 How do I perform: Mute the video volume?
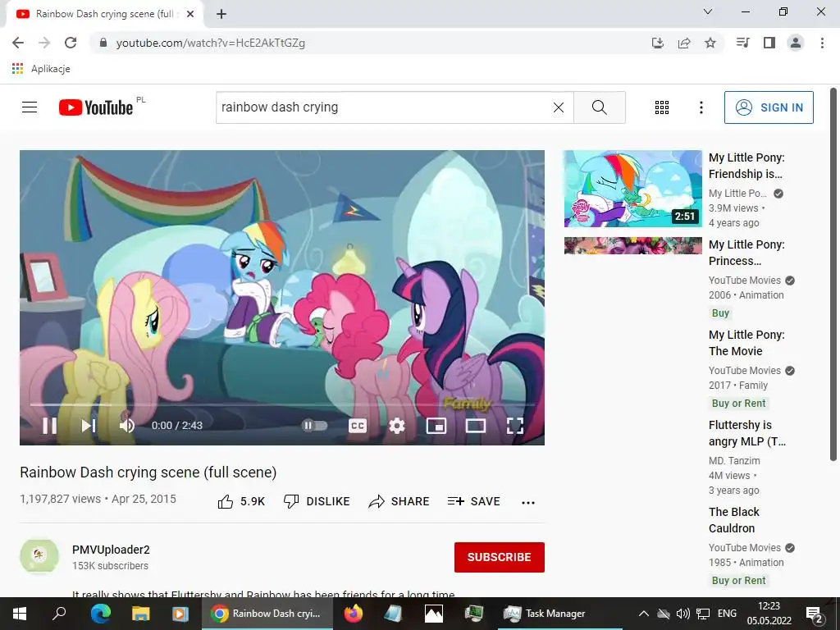coord(127,426)
